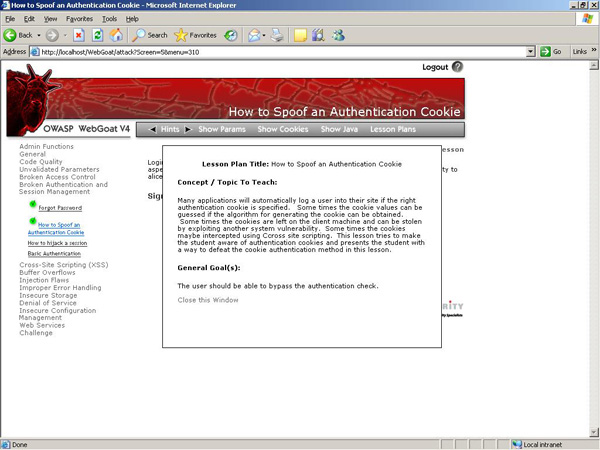Open the Tools menu

pos(109,19)
